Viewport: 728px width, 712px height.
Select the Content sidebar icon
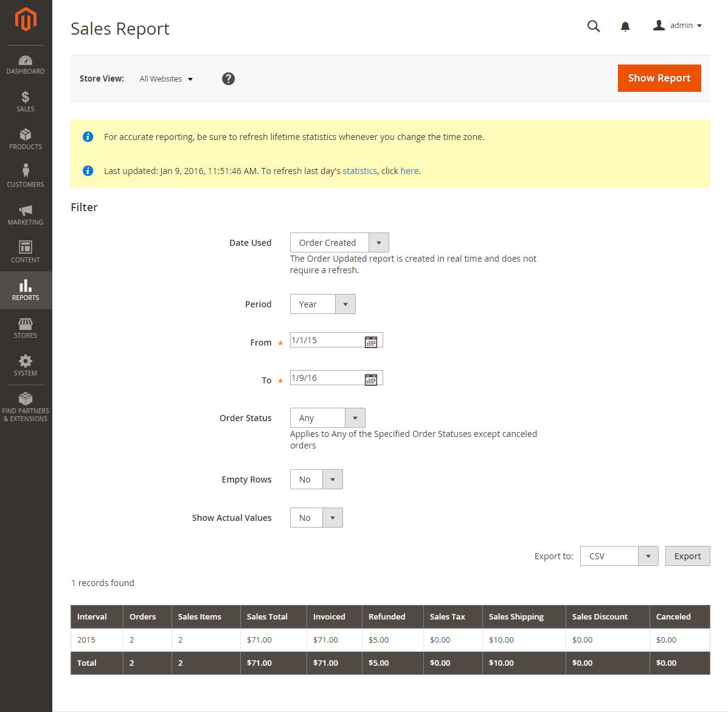point(26,250)
